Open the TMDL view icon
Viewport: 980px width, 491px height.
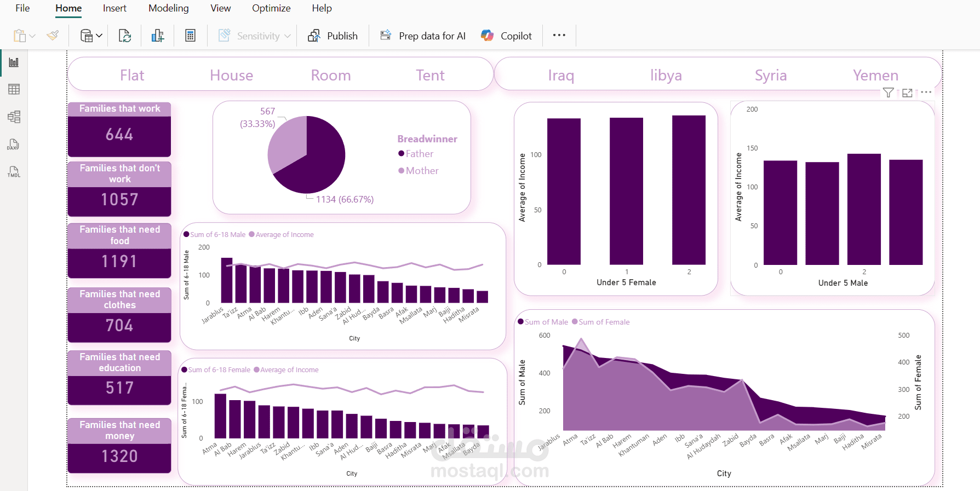click(x=14, y=172)
